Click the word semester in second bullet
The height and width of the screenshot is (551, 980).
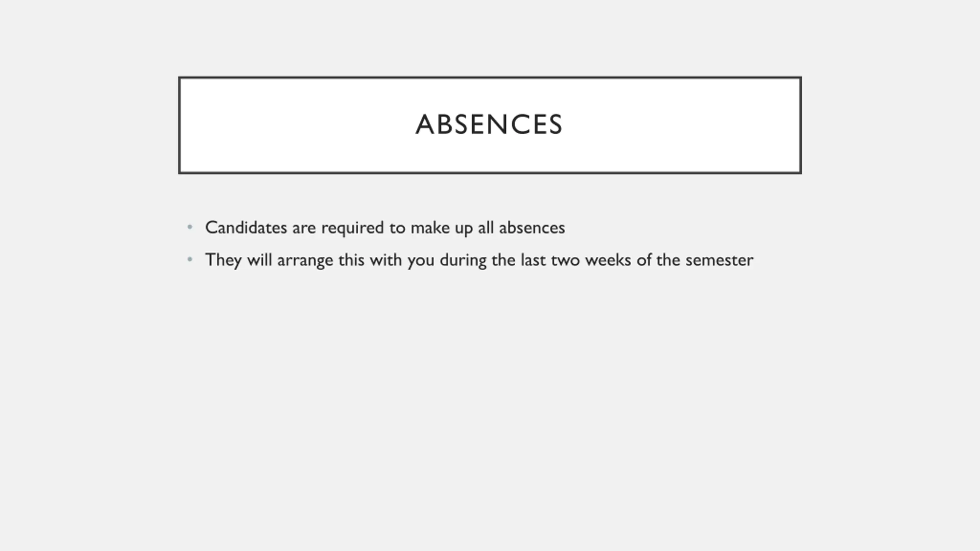pos(719,260)
